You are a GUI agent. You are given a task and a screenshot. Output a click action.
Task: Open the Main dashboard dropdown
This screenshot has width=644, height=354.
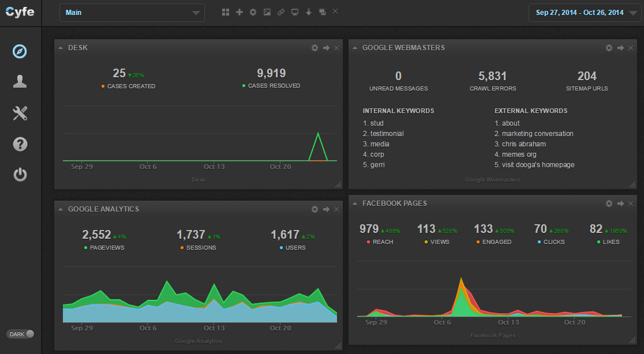132,13
